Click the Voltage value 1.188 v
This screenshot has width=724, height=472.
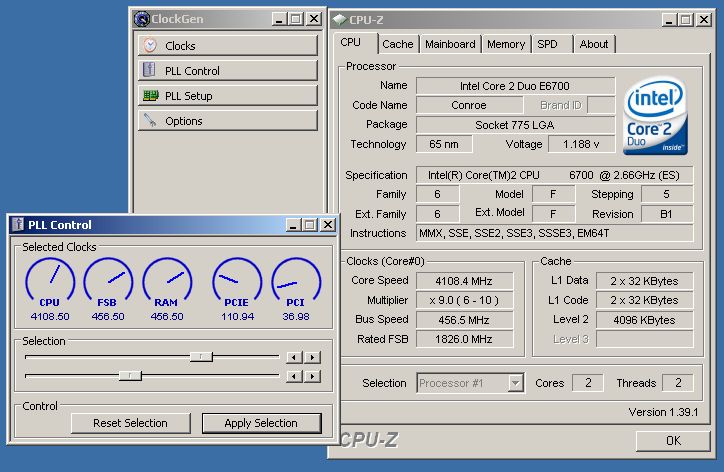(x=582, y=144)
